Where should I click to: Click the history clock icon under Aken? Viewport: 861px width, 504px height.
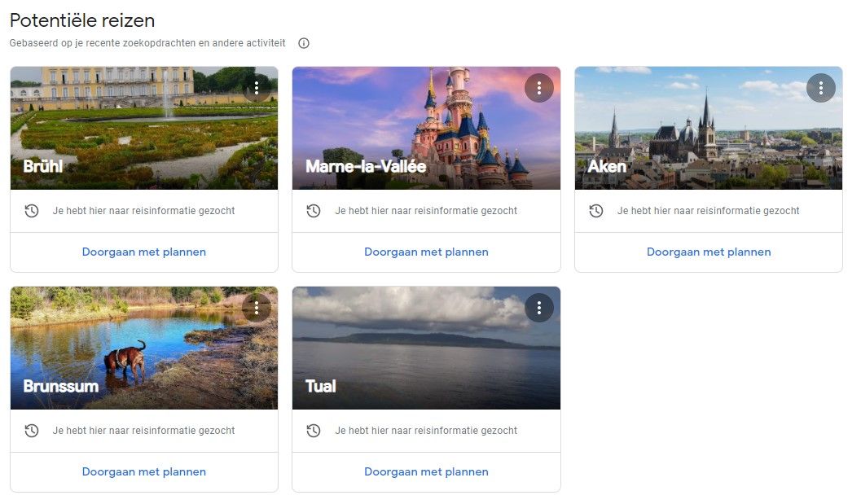point(596,211)
